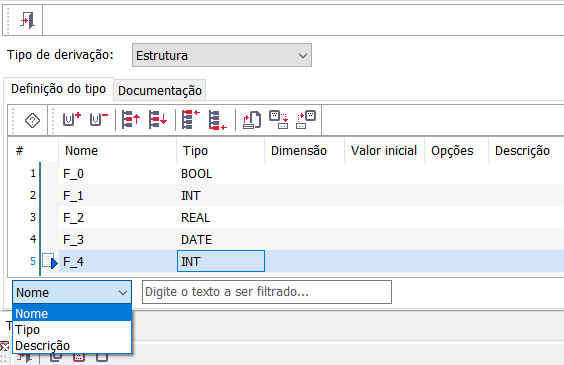Select the Definição do tipo tab

[x=58, y=88]
